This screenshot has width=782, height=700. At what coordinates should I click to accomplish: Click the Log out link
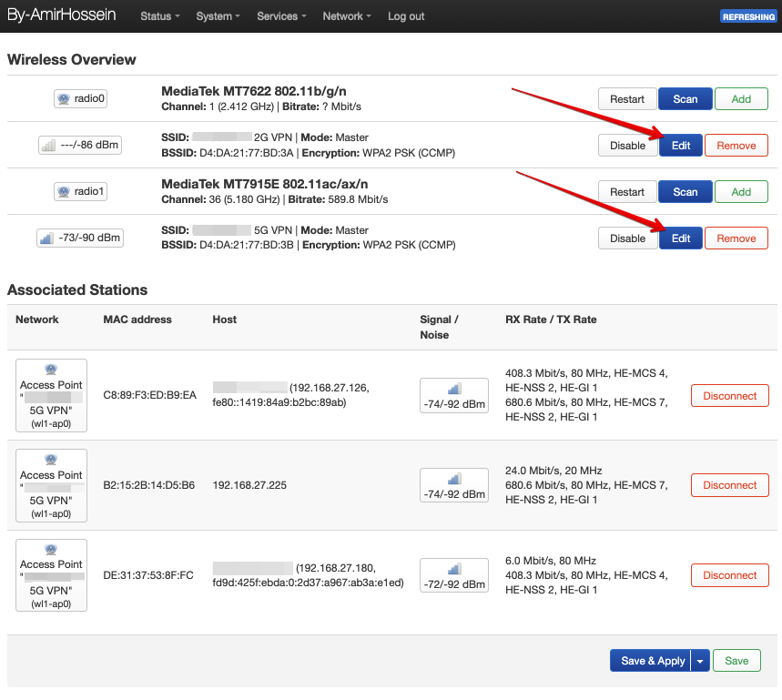pyautogui.click(x=406, y=16)
